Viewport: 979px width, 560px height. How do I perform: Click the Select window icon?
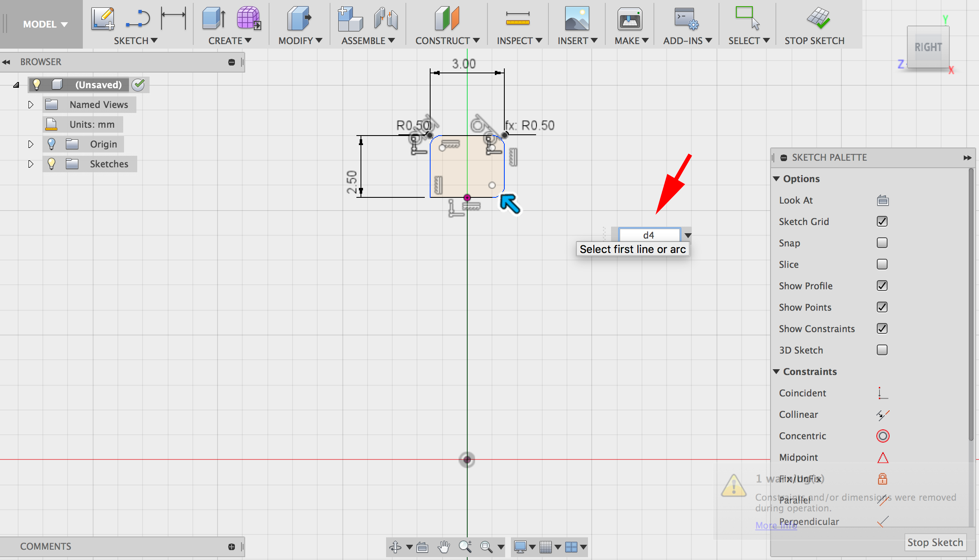[747, 18]
